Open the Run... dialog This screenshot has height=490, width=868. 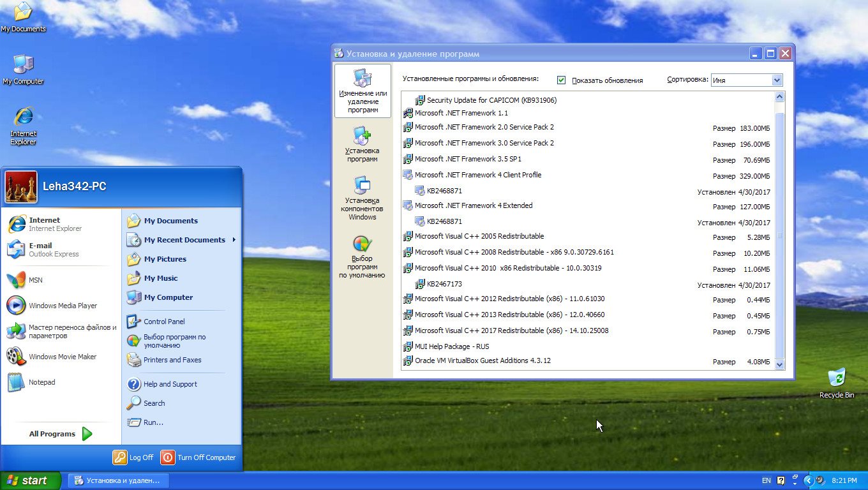point(181,422)
